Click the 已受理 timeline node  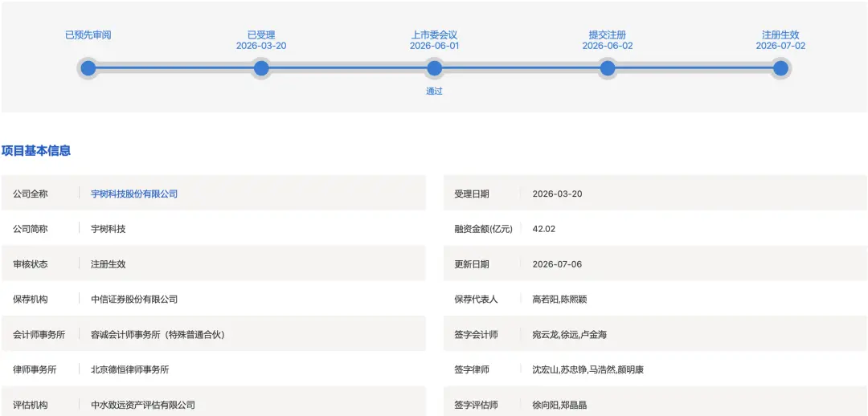261,68
